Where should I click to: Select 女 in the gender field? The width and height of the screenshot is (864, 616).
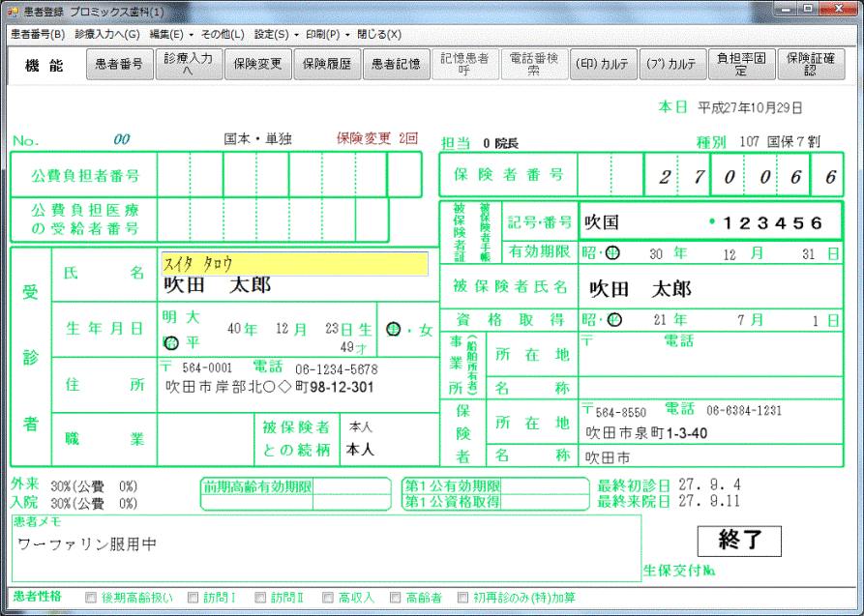tap(426, 331)
